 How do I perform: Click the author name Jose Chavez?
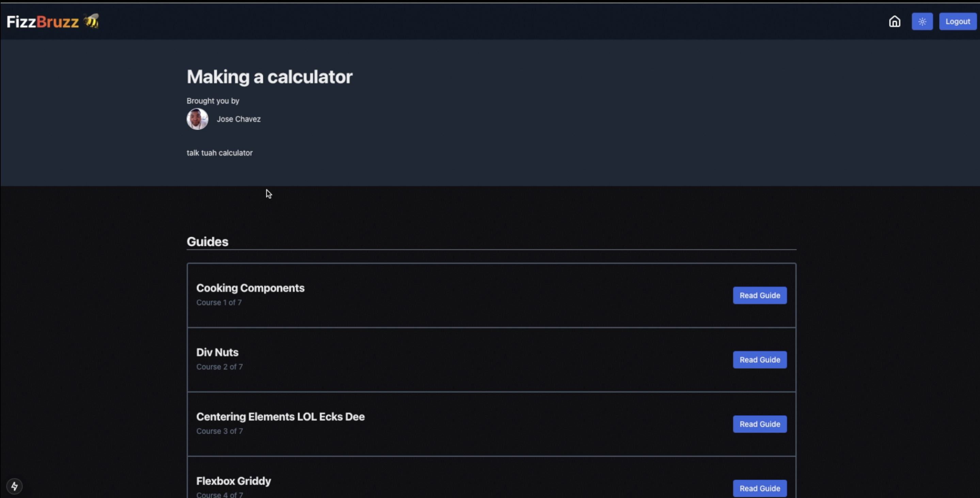pos(239,119)
